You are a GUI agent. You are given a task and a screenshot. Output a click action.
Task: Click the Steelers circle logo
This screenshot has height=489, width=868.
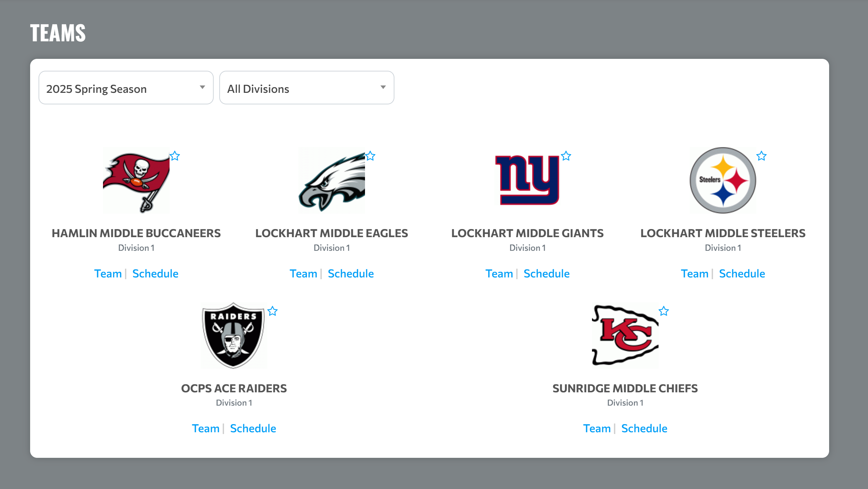click(723, 180)
